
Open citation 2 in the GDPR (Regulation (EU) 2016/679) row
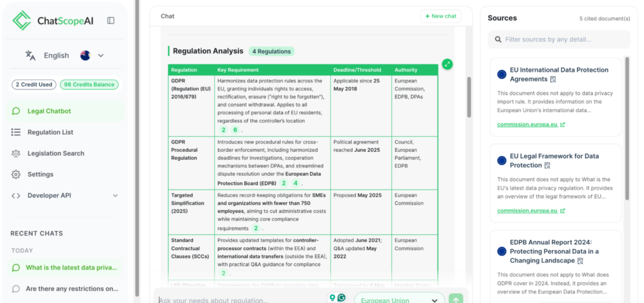tap(223, 130)
